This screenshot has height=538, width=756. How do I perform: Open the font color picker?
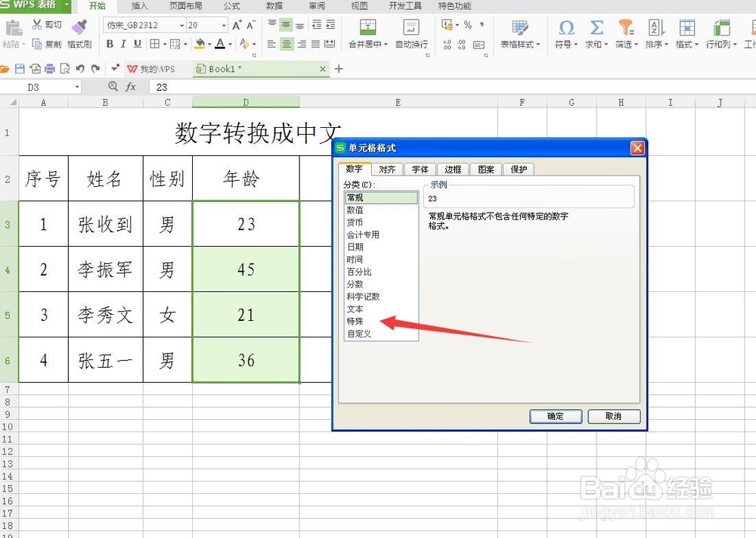click(221, 44)
